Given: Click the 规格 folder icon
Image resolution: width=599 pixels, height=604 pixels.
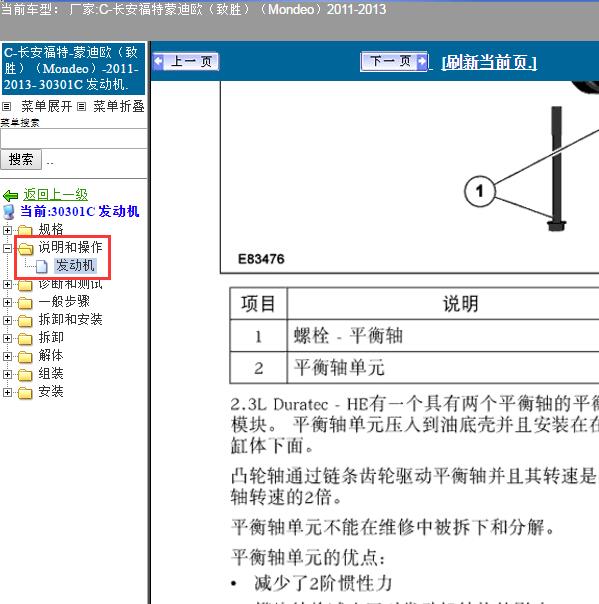Looking at the screenshot, I should click(x=25, y=230).
